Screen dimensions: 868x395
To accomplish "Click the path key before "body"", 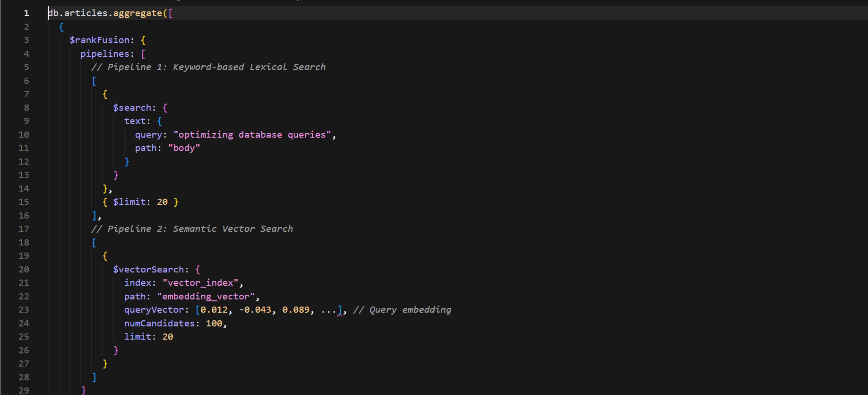I will (146, 148).
